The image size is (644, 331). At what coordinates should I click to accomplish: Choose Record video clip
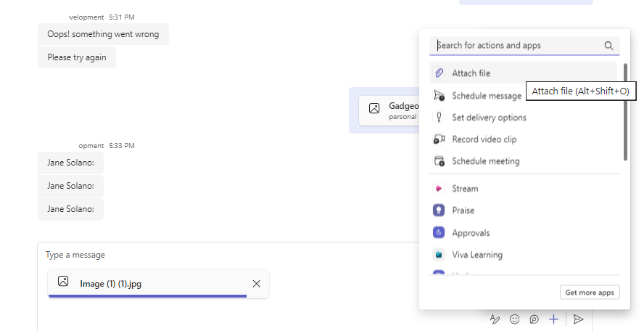tap(524, 139)
